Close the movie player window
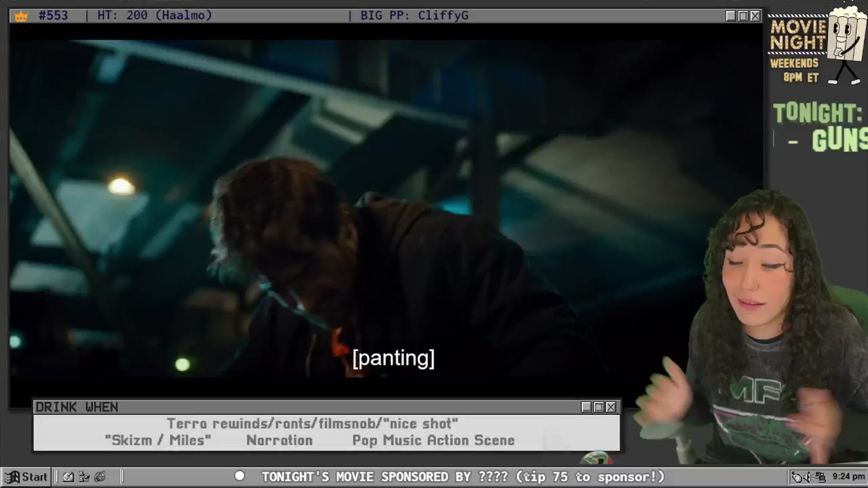The width and height of the screenshot is (868, 488). tap(755, 16)
